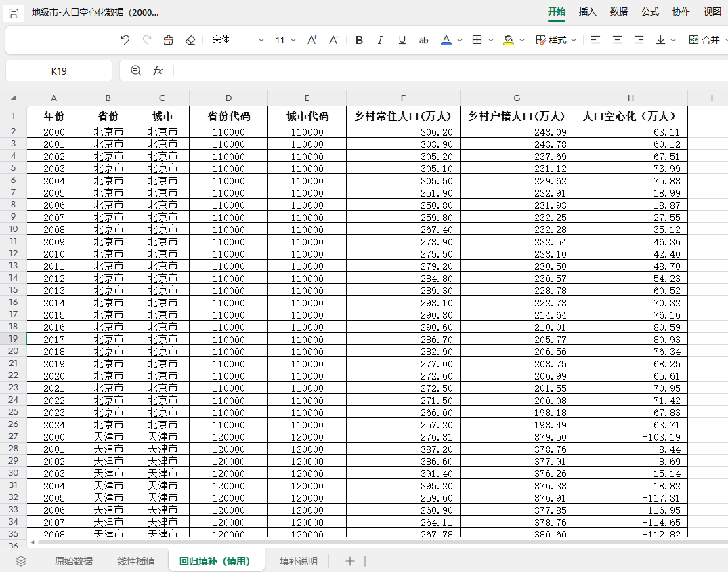Click the save icon beside the title
The image size is (728, 572).
pos(14,14)
